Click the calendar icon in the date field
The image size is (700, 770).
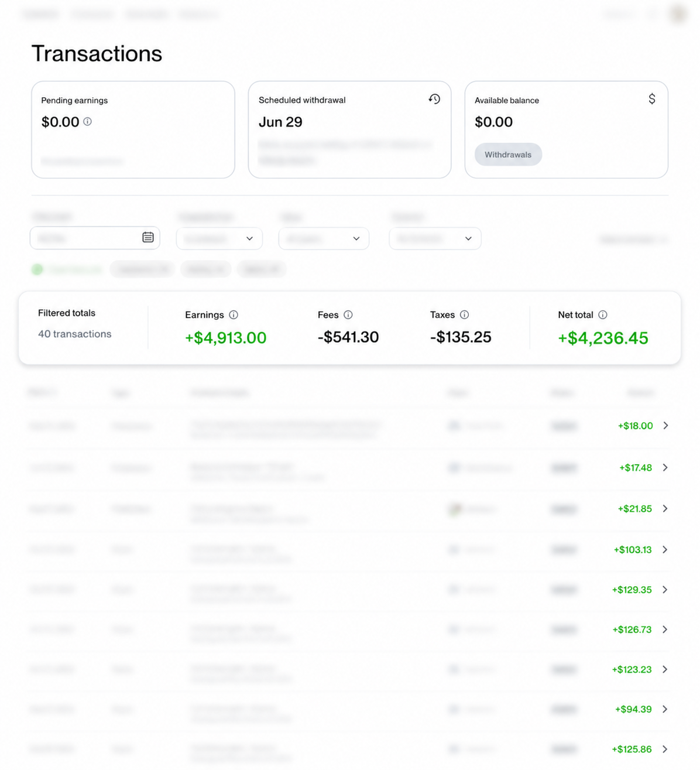point(148,237)
